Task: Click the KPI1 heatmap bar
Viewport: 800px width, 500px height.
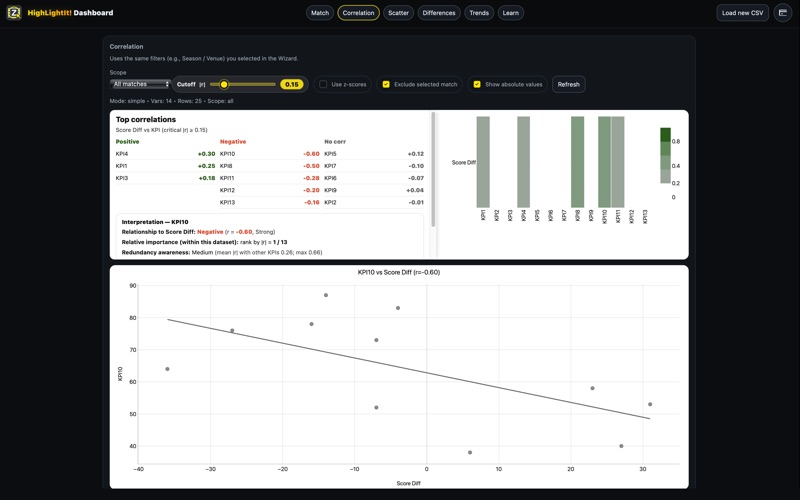Action: (483, 162)
